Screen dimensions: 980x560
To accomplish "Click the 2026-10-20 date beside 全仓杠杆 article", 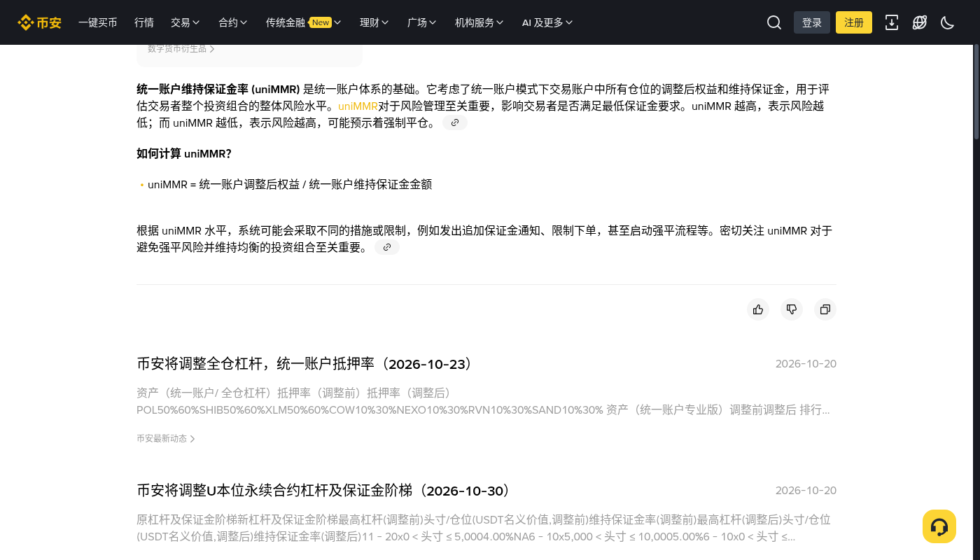I will tap(806, 364).
